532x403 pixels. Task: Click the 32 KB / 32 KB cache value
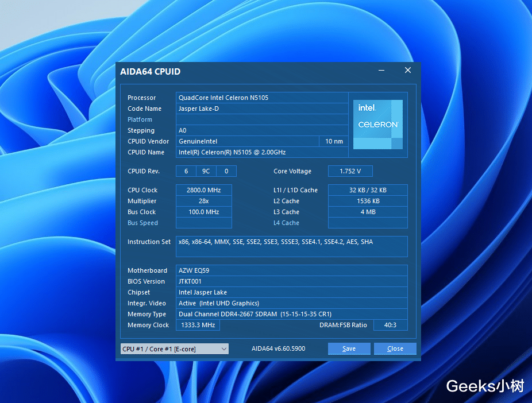tap(368, 190)
